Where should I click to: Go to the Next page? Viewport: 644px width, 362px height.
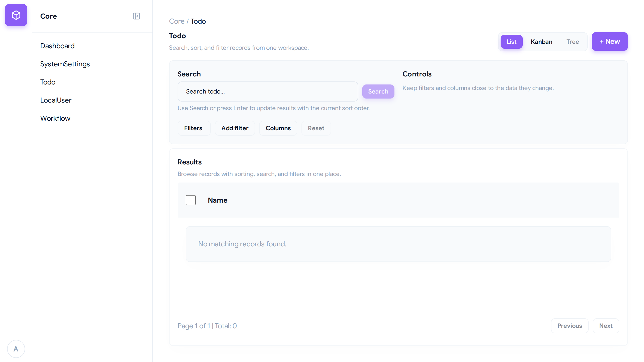606,326
